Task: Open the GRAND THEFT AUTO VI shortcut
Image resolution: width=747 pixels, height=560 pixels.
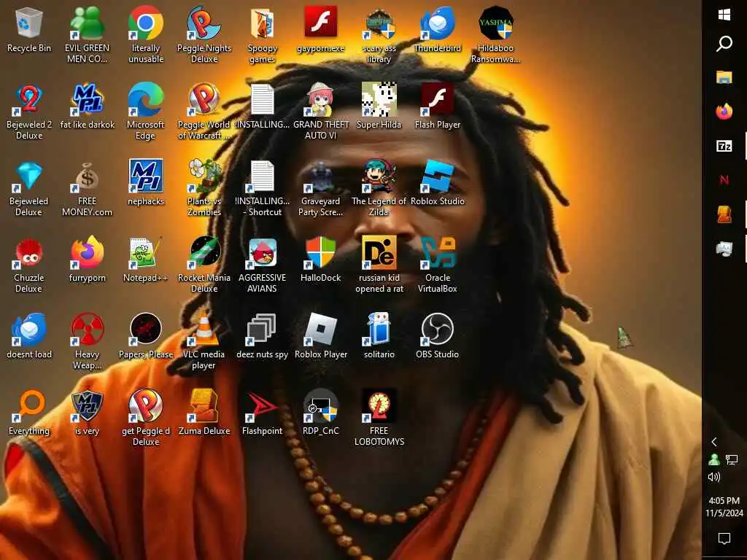Action: pos(321,100)
